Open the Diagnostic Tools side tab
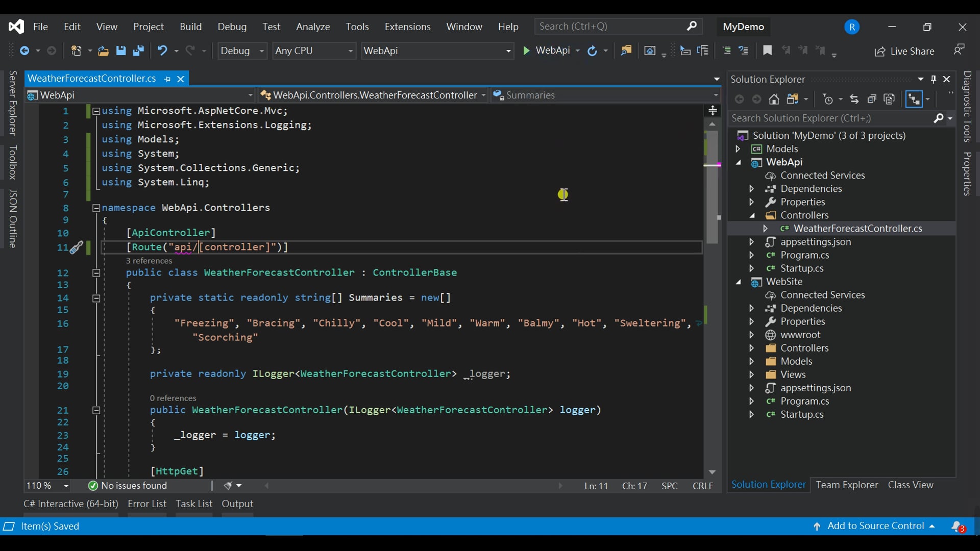The height and width of the screenshot is (551, 980). pos(968,107)
